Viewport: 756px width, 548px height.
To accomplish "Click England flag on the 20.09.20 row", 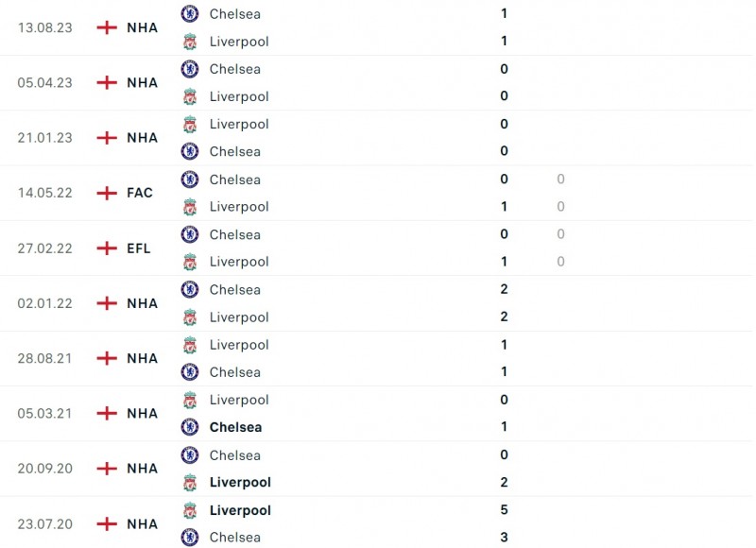I will point(107,469).
